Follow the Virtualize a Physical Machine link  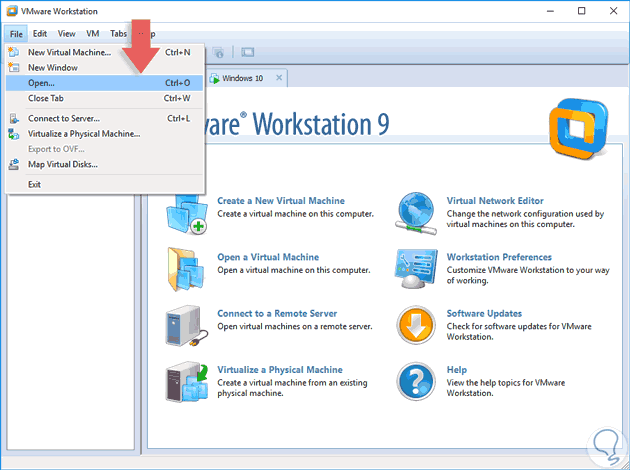280,370
